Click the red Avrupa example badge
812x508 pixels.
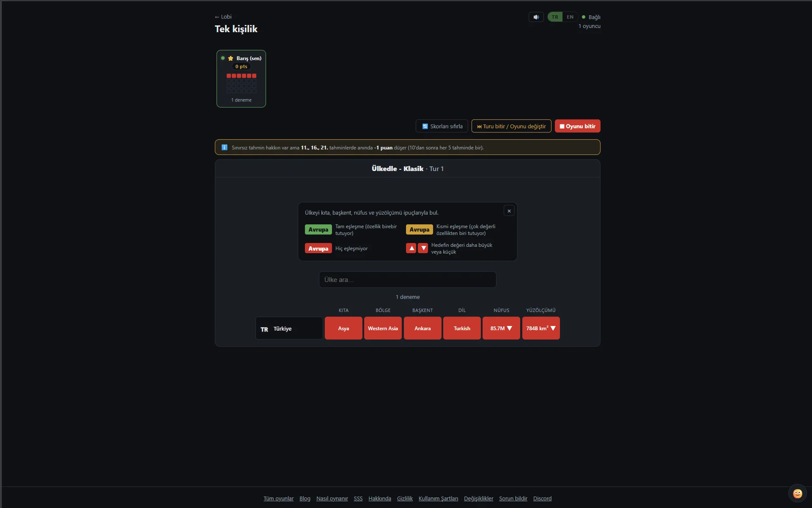pos(318,248)
